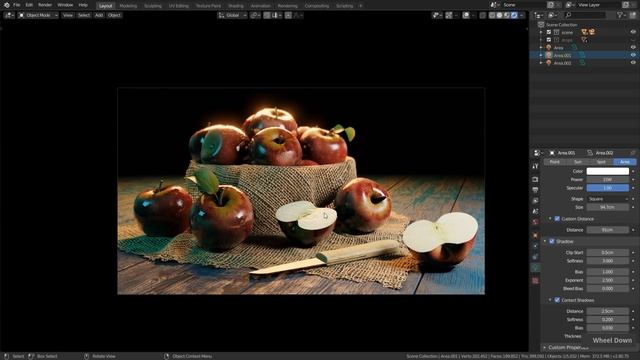Collapse the Shadow panel

coord(545,241)
